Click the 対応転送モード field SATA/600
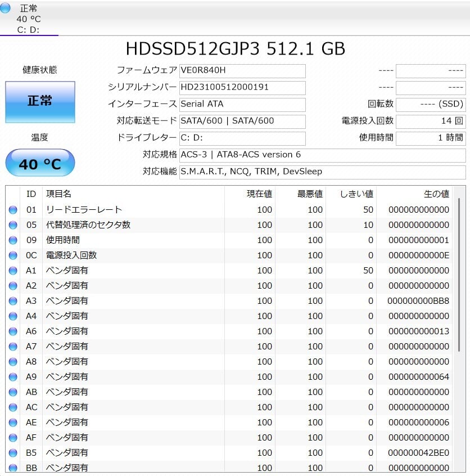 [242, 121]
